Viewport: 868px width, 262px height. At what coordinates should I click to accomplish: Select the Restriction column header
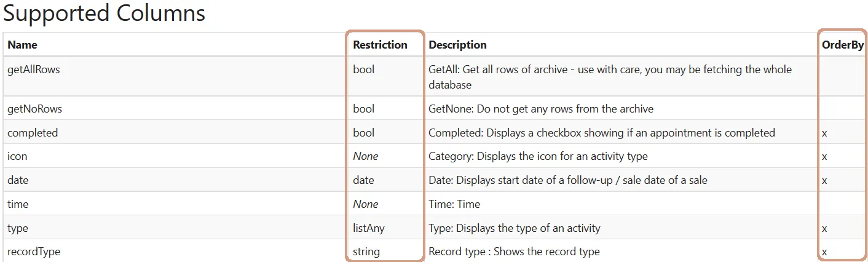[x=380, y=45]
